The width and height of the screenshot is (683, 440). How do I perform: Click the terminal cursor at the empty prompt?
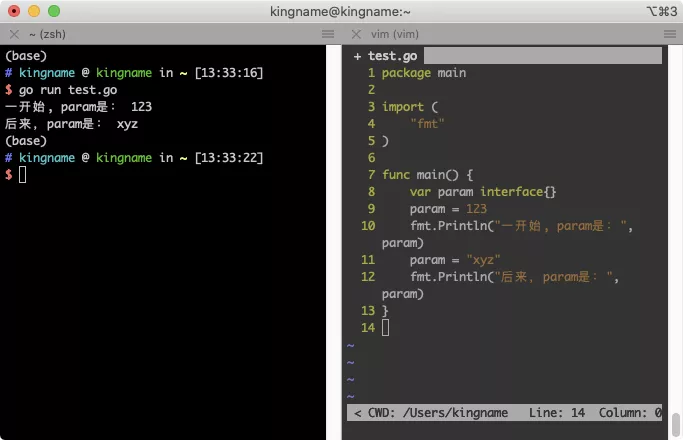[x=23, y=175]
